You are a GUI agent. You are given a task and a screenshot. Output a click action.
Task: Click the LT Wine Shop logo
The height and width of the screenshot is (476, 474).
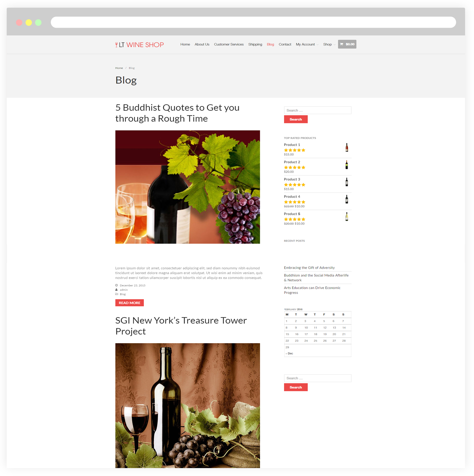pos(139,45)
